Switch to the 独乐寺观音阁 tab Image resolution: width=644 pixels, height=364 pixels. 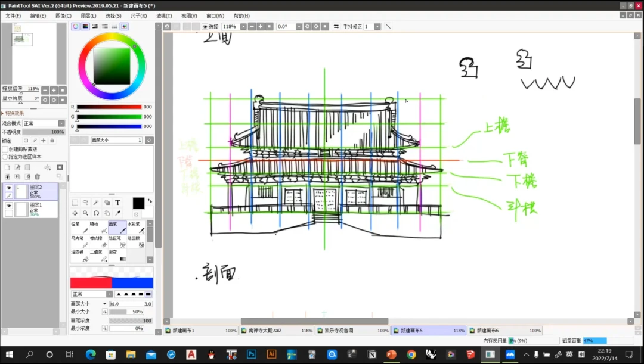coord(353,331)
